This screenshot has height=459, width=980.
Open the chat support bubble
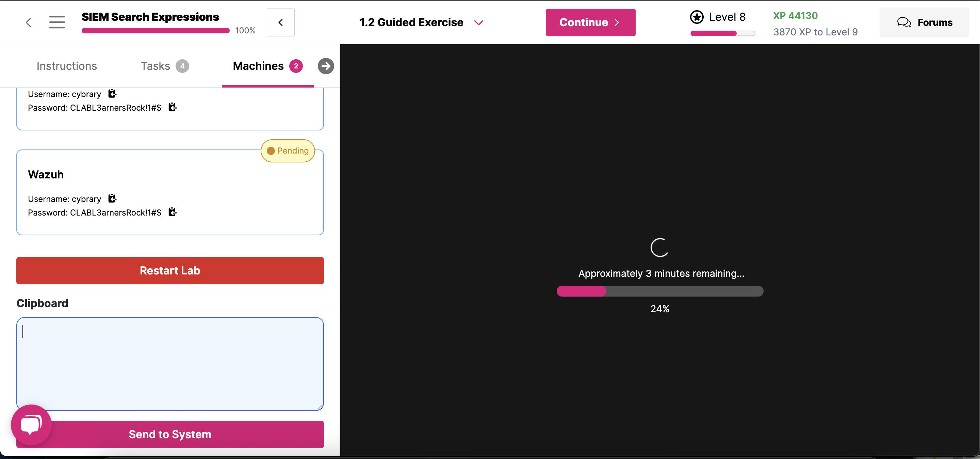pyautogui.click(x=31, y=424)
